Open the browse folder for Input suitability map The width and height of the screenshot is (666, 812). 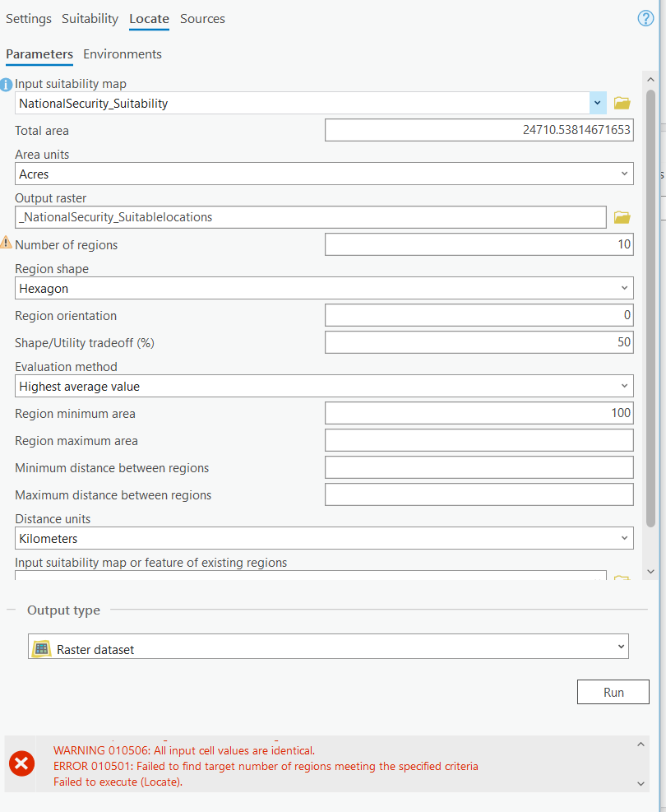pos(622,102)
